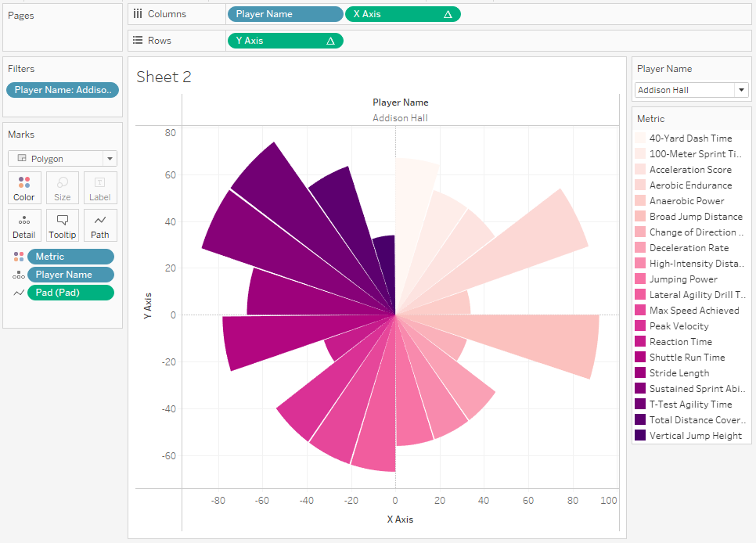Open the Addison Hall player filter dropdown
This screenshot has width=756, height=543.
tap(691, 90)
